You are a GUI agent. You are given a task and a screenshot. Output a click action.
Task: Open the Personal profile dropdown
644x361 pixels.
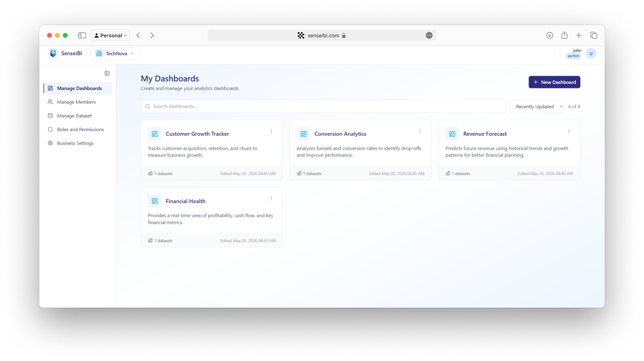110,35
